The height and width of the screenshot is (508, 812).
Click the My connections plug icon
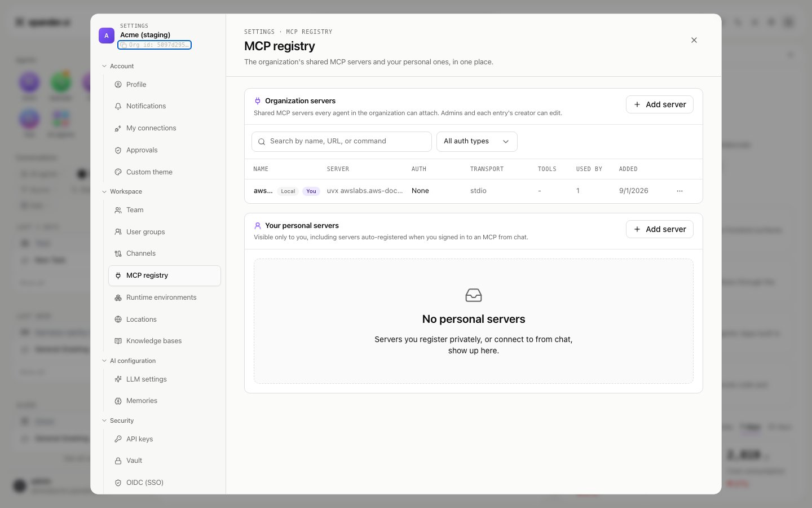(118, 128)
